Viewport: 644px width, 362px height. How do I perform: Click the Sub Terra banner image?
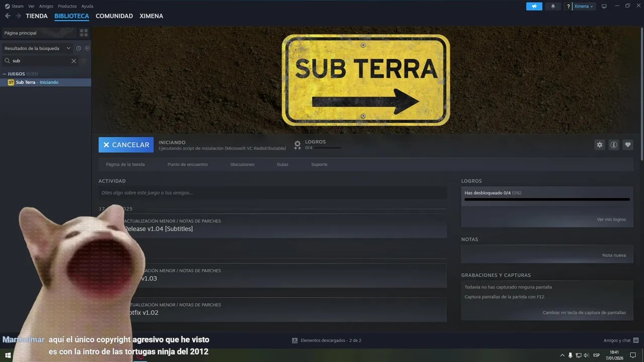pyautogui.click(x=365, y=79)
